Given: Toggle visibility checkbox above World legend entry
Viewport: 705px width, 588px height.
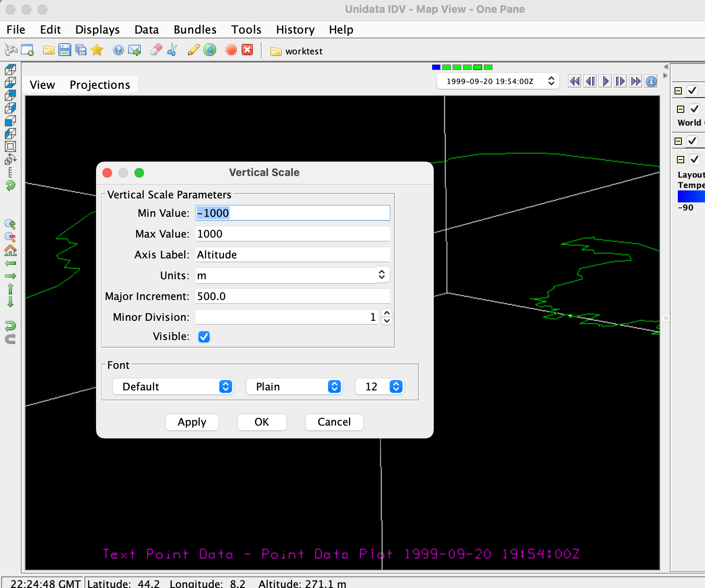Looking at the screenshot, I should pyautogui.click(x=695, y=109).
